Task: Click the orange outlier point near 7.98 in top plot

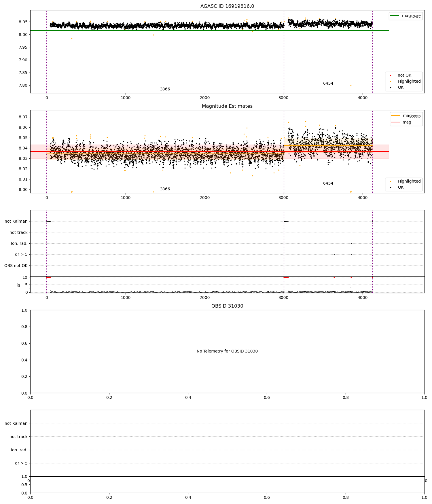Action: 72,39
